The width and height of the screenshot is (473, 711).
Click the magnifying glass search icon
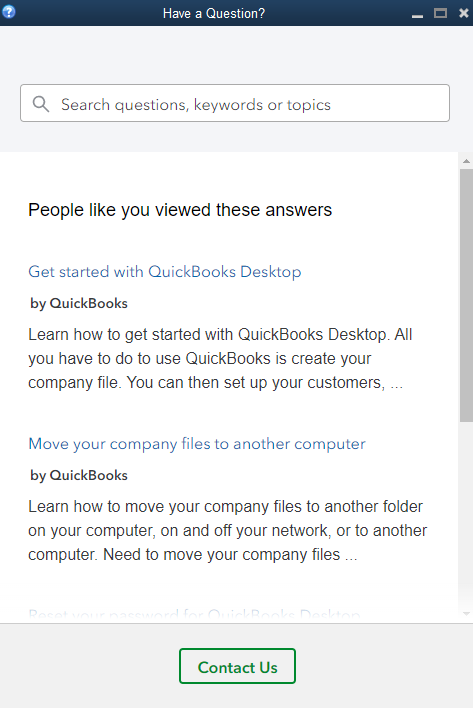41,104
